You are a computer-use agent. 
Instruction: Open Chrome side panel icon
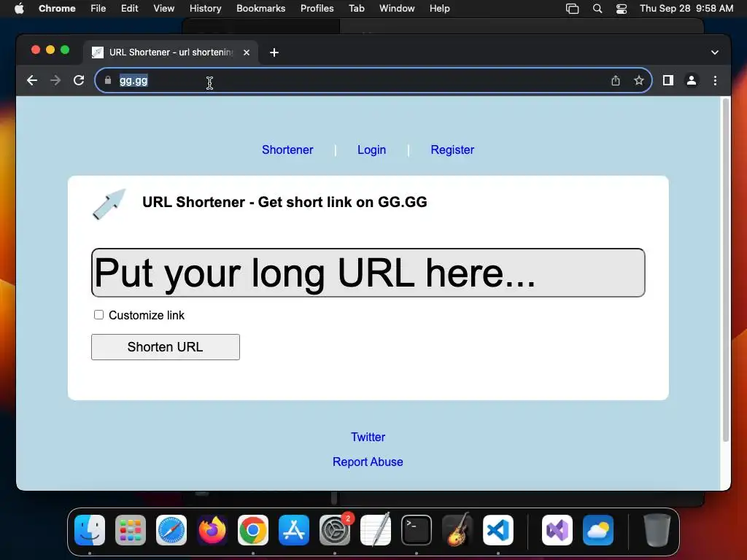668,80
